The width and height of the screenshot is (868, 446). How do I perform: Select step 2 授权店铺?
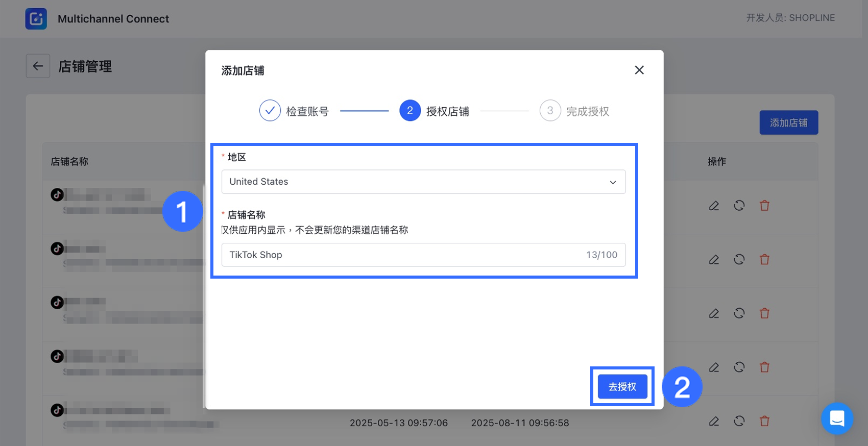(435, 111)
